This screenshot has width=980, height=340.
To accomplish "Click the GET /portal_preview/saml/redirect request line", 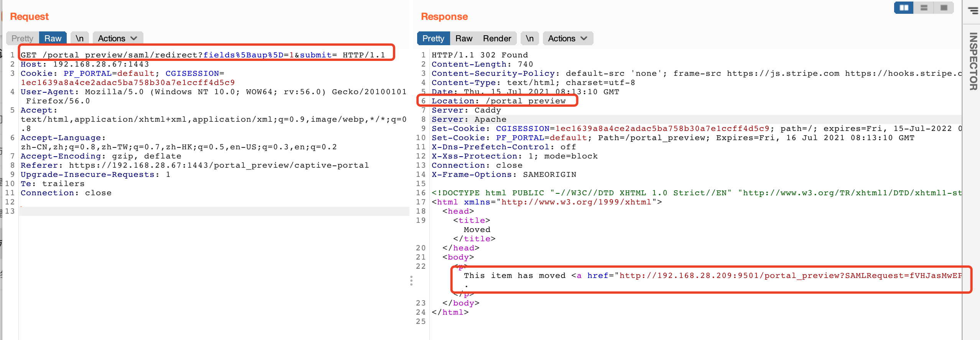I will click(x=203, y=55).
